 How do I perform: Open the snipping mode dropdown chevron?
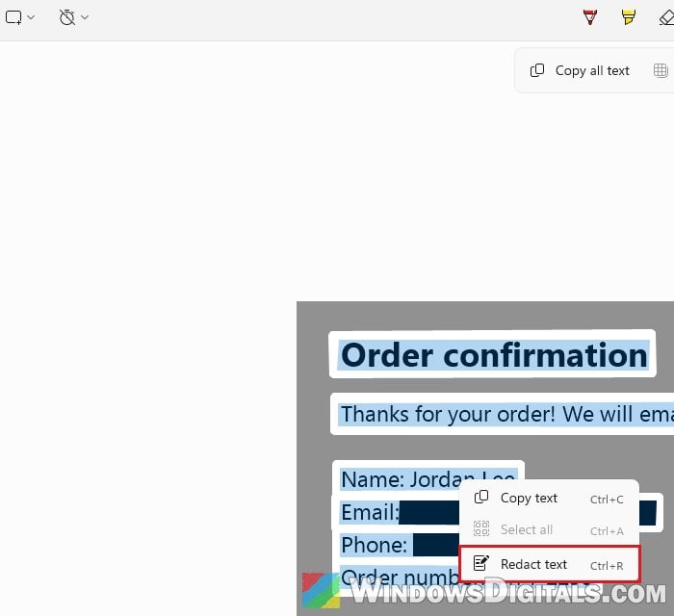[31, 17]
